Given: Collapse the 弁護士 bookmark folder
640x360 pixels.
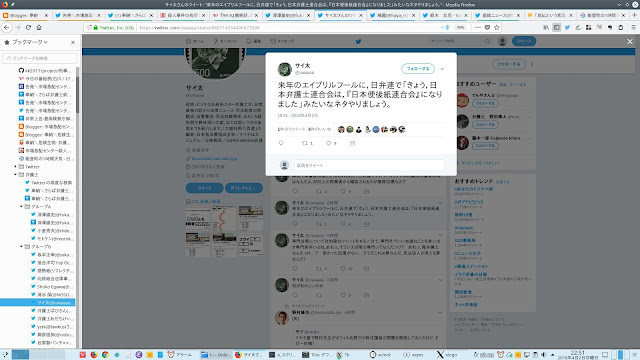Looking at the screenshot, I should coord(16,174).
